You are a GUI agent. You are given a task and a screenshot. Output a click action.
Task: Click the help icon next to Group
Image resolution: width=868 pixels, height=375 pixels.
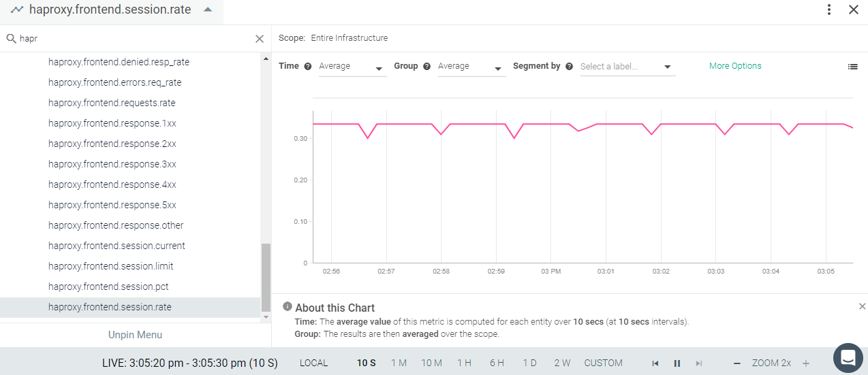point(427,67)
